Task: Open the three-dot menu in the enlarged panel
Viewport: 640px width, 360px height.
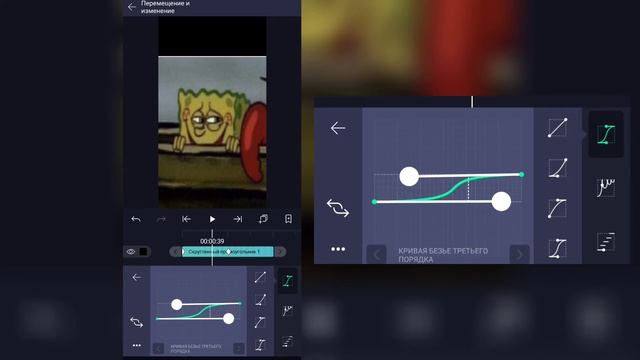Action: [338, 249]
